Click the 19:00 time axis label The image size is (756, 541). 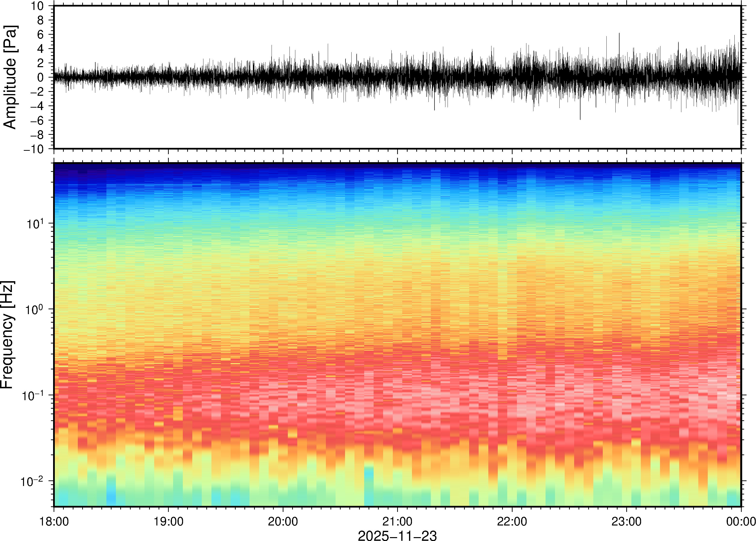coord(168,521)
